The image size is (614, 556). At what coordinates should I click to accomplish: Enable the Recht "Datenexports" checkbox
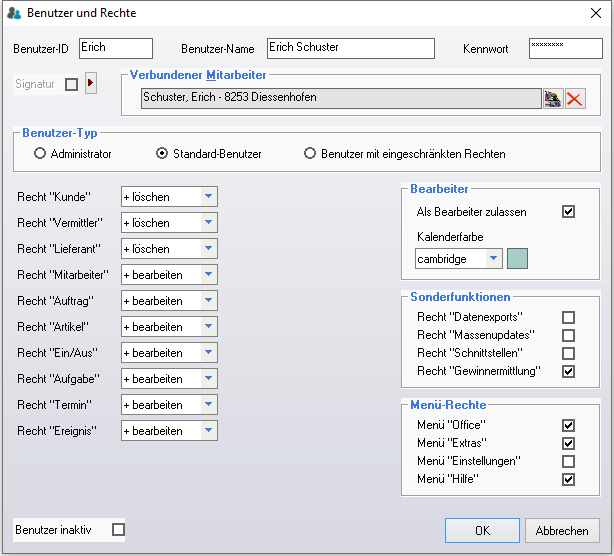568,318
